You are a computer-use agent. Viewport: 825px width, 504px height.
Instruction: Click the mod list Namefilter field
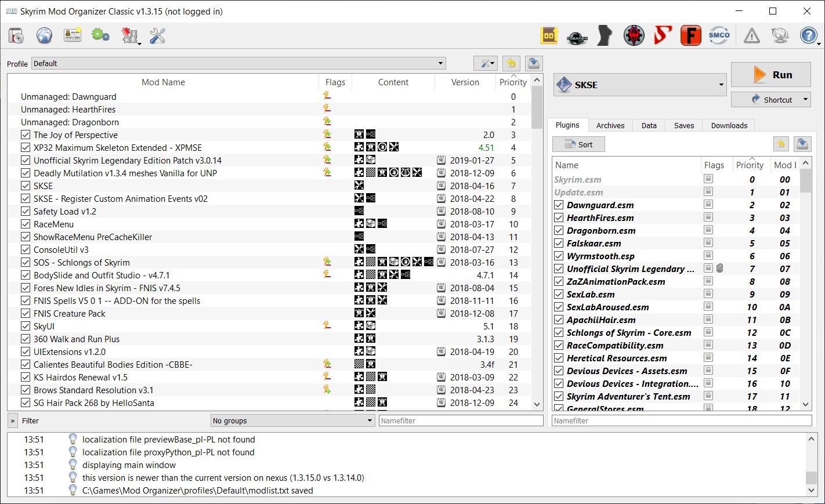[x=461, y=420]
